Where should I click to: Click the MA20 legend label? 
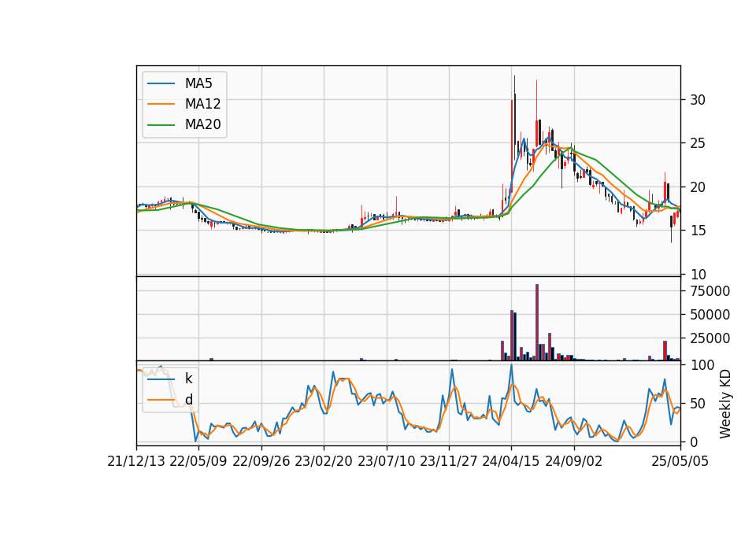(x=202, y=124)
